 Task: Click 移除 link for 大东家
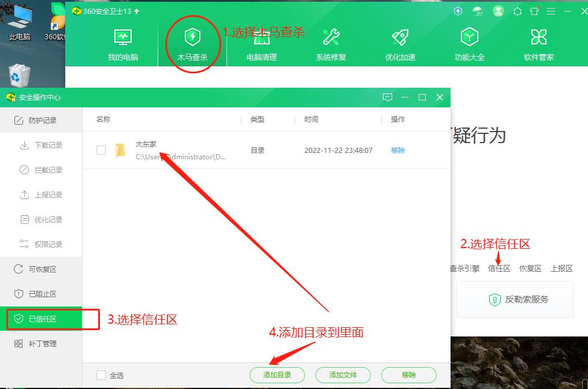[398, 150]
